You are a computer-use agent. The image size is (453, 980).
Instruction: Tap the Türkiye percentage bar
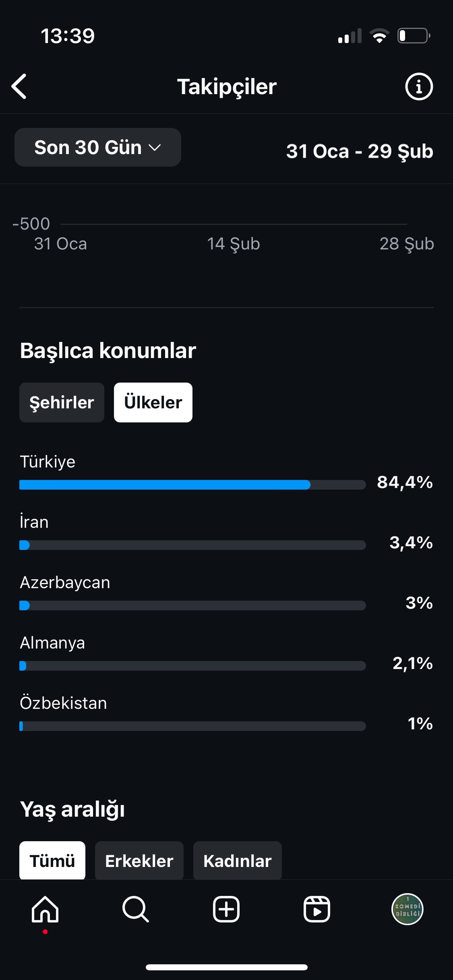pyautogui.click(x=192, y=485)
